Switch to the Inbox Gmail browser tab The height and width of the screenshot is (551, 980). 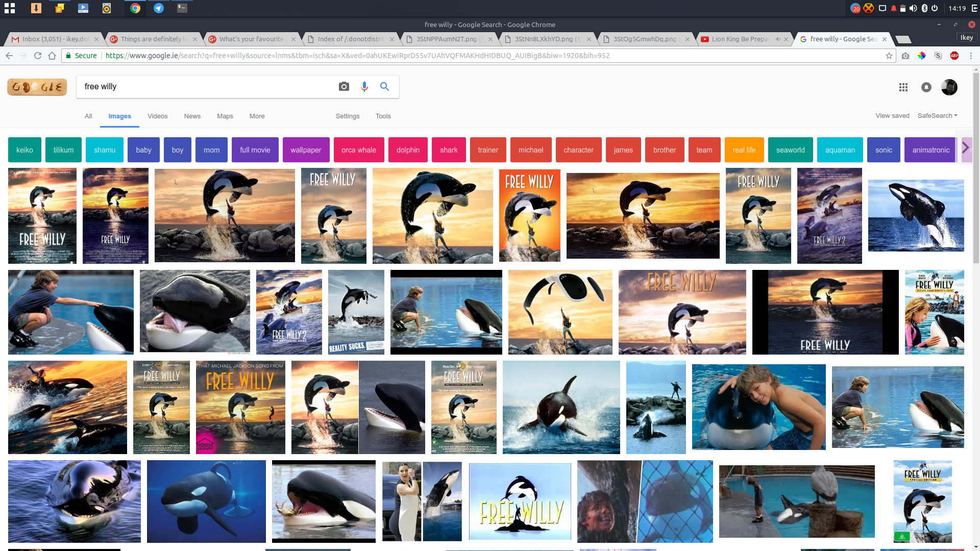pos(55,39)
